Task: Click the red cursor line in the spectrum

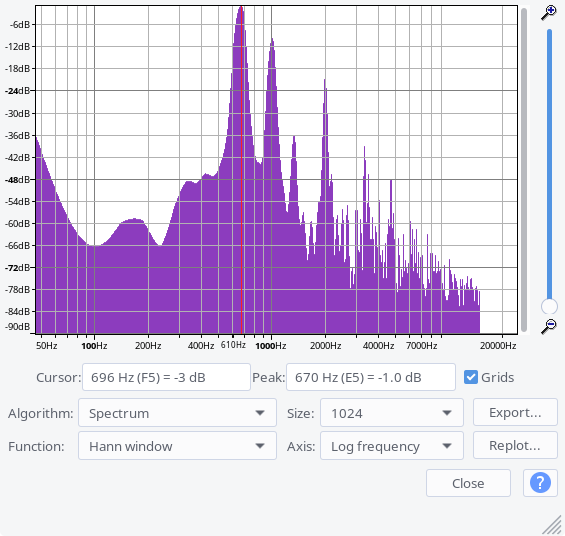Action: (241, 169)
